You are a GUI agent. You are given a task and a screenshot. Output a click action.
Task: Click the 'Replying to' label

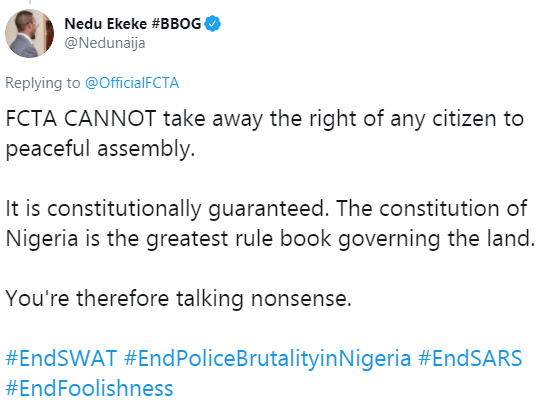coord(43,83)
